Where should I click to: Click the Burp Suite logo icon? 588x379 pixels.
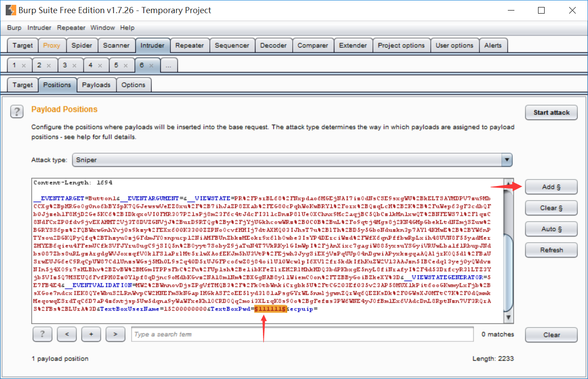point(11,10)
